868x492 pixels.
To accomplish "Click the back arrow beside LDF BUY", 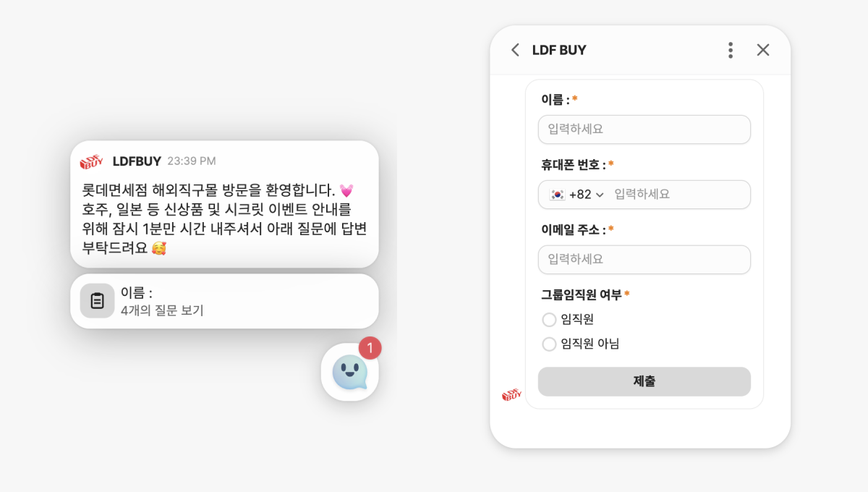I will 515,50.
